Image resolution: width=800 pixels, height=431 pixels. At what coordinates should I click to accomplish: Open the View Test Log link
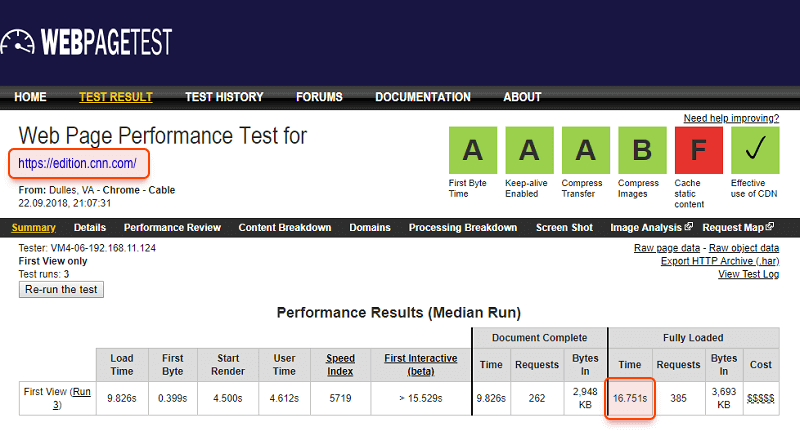click(748, 274)
